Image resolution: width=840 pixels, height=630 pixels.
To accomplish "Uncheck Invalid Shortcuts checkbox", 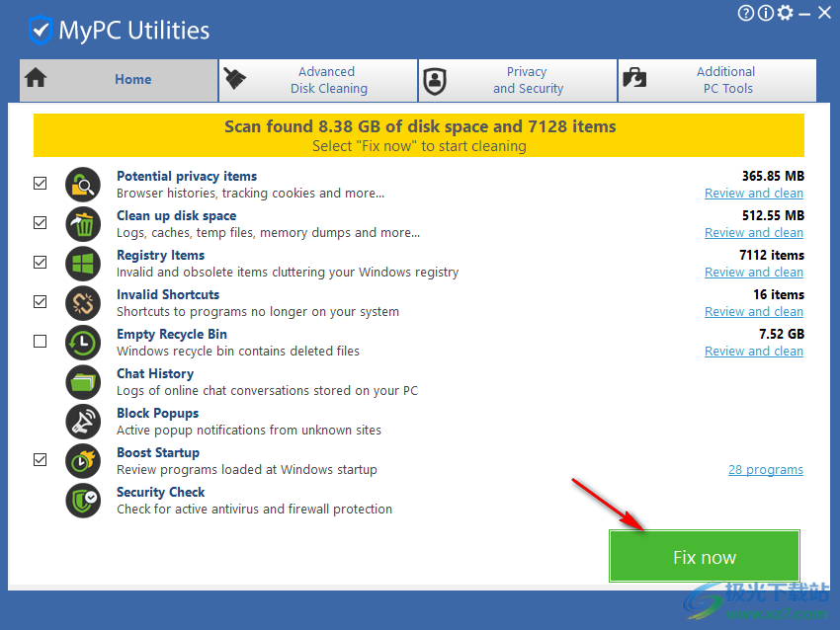I will click(41, 302).
